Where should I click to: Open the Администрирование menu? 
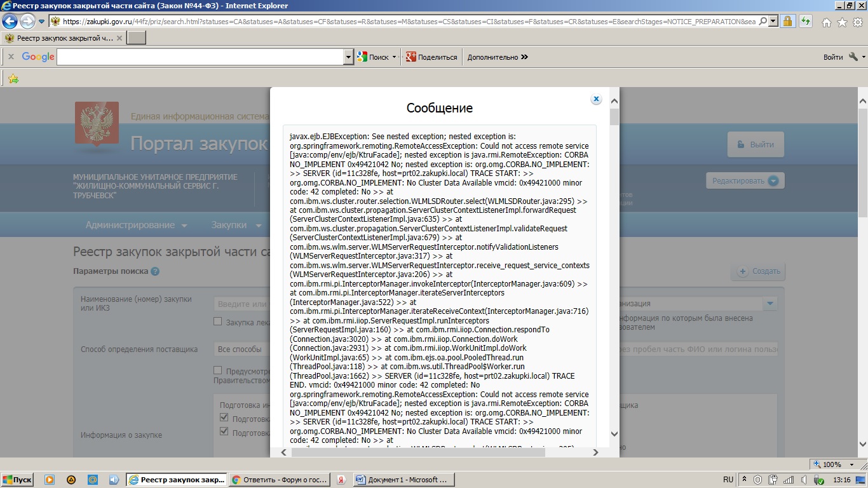pos(137,225)
